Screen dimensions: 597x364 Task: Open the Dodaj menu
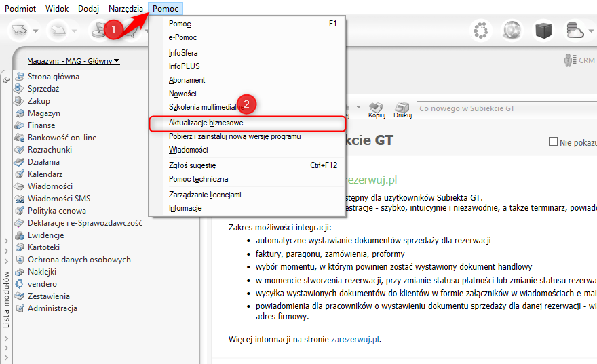(x=88, y=8)
